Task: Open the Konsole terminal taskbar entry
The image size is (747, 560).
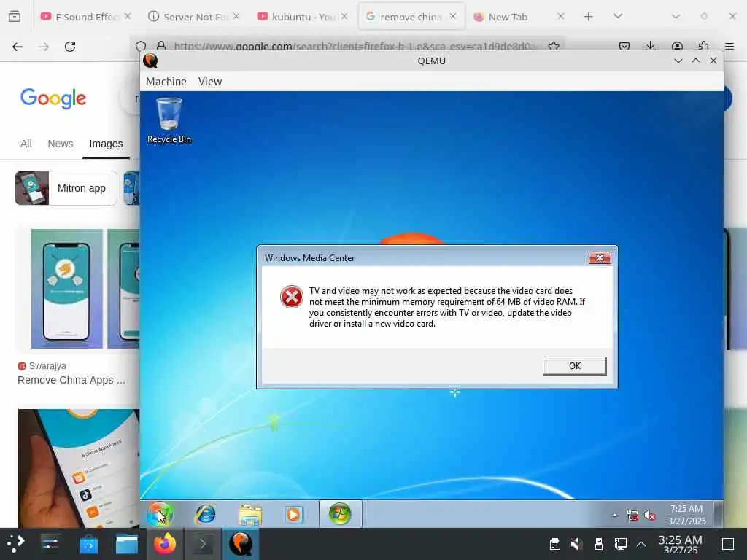Action: click(x=203, y=544)
